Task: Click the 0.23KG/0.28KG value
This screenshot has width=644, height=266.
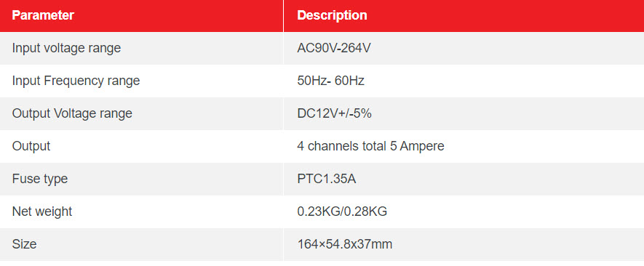Action: [x=342, y=211]
